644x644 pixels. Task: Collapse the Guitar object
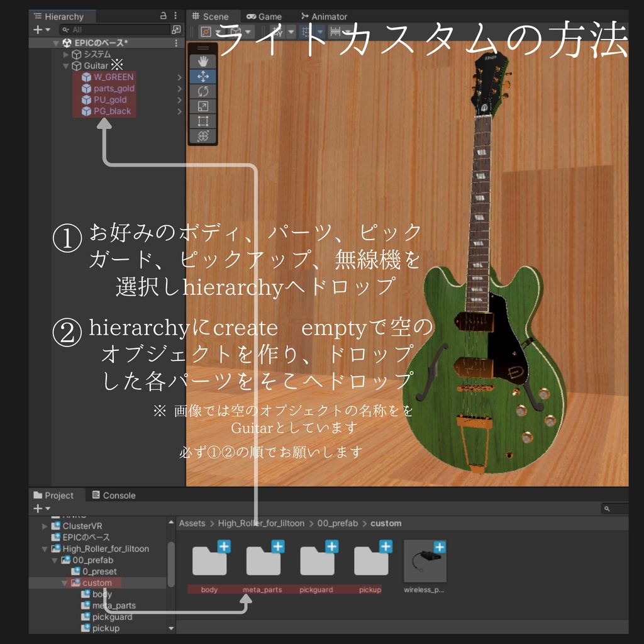(x=66, y=65)
